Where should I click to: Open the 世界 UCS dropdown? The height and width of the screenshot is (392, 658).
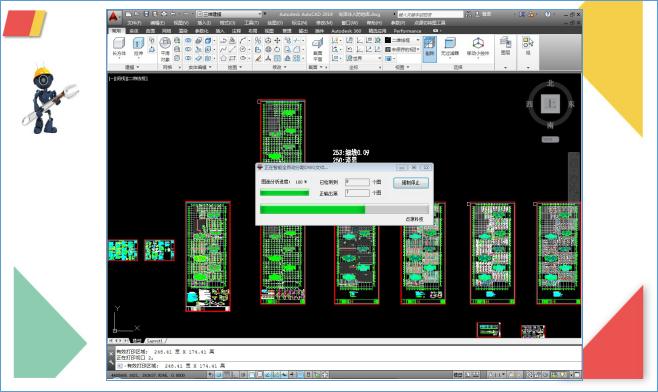tap(364, 58)
